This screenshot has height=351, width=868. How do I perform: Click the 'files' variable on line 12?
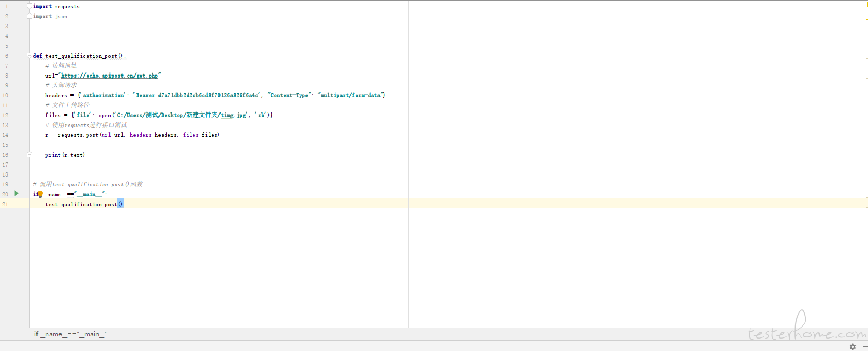(53, 115)
